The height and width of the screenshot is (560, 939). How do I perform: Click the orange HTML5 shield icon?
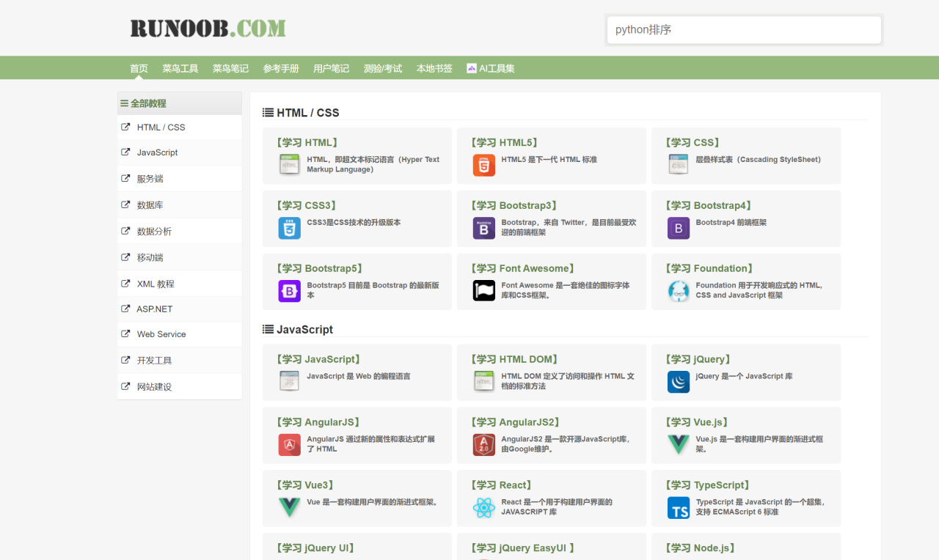pyautogui.click(x=483, y=165)
